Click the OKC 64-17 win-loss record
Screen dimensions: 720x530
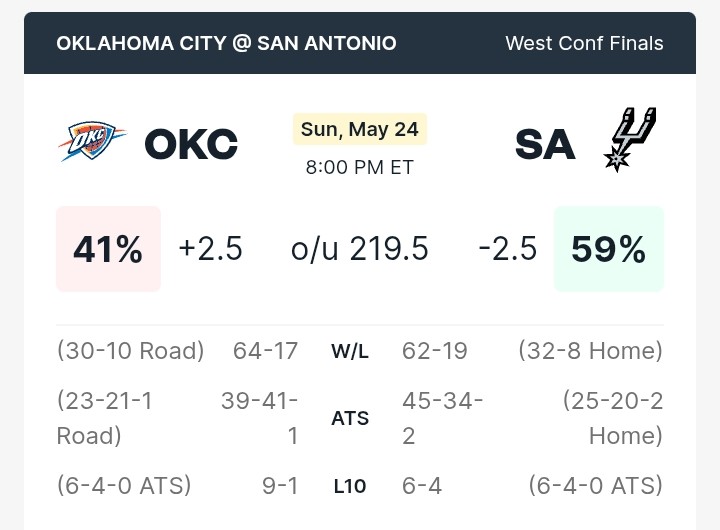(x=265, y=351)
